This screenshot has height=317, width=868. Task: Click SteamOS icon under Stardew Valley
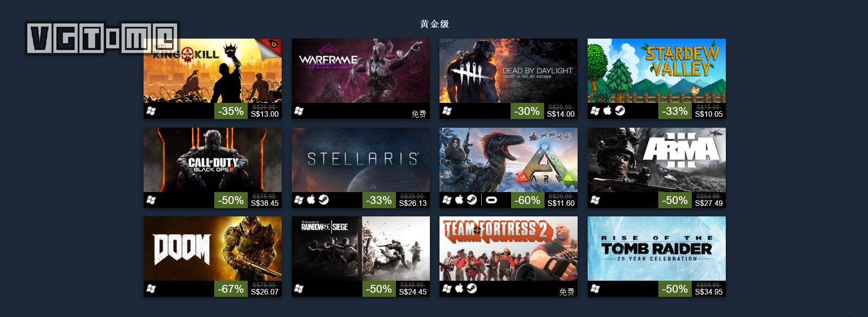pyautogui.click(x=620, y=111)
